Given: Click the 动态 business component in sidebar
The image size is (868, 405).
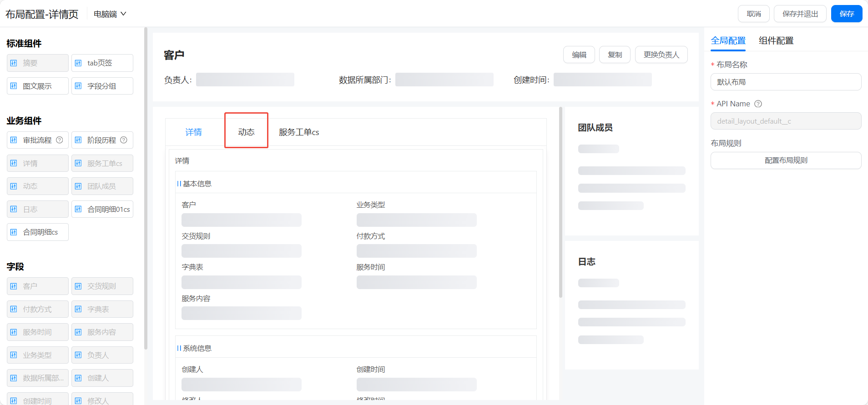Looking at the screenshot, I should pos(38,186).
